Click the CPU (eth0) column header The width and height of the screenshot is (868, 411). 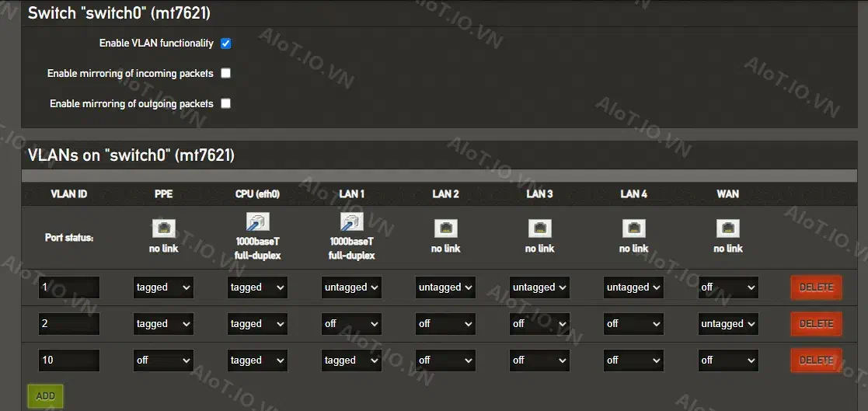257,194
